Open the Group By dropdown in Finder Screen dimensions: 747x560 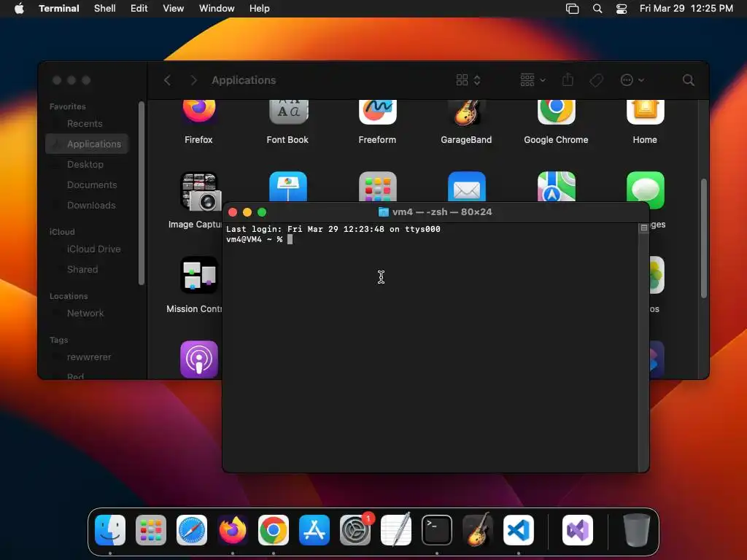(x=533, y=80)
